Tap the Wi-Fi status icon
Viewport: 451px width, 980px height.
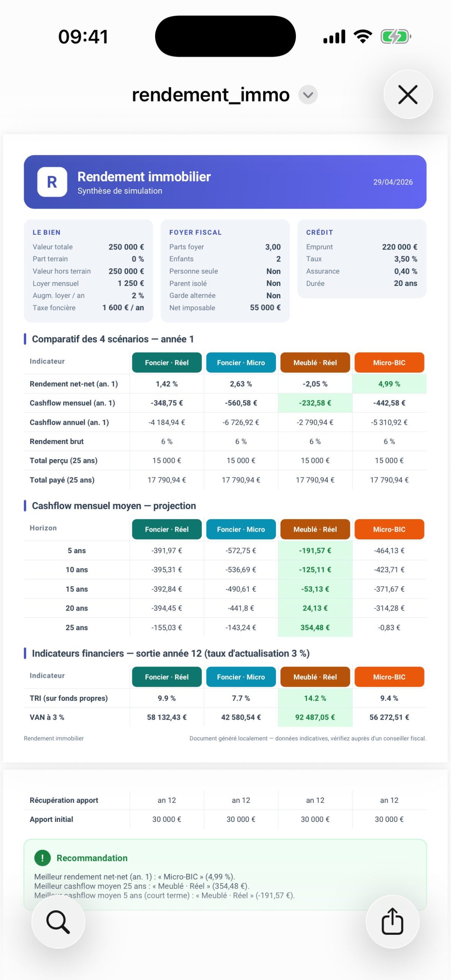(362, 36)
